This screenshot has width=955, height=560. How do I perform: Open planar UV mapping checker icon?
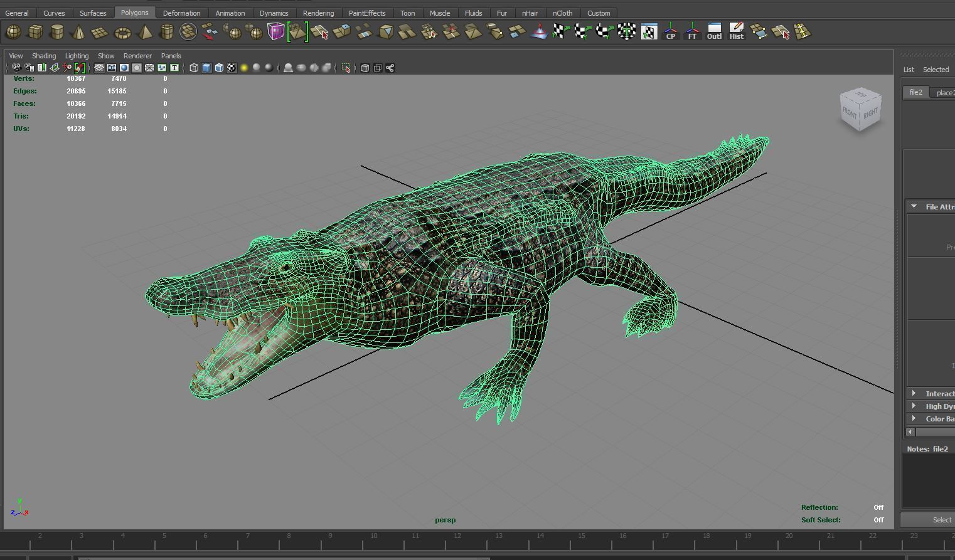560,31
